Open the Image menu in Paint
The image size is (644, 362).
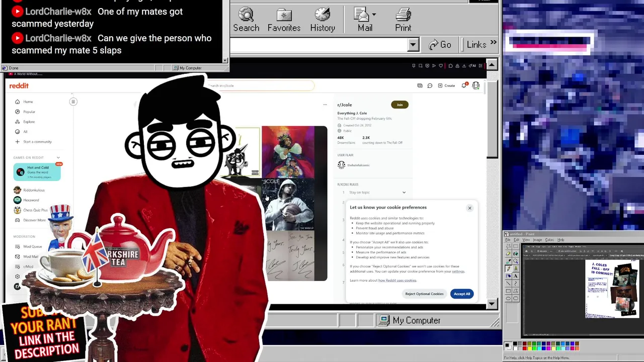(x=537, y=240)
